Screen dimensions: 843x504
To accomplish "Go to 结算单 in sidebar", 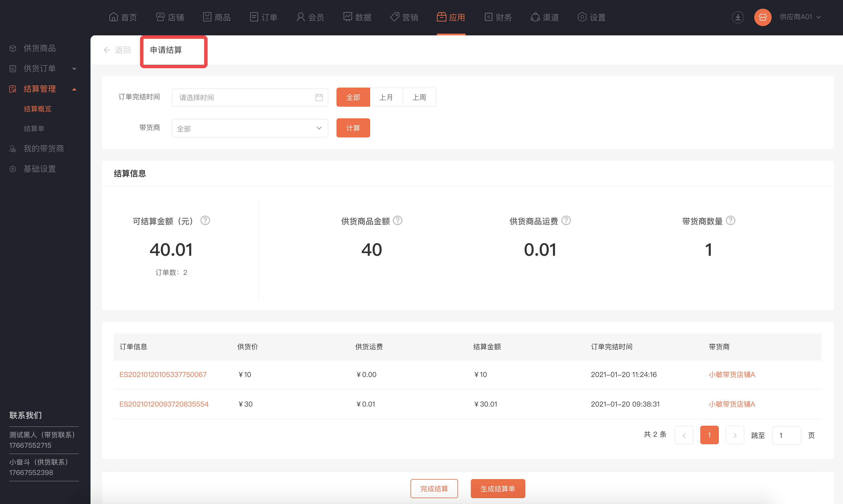I will tap(34, 128).
